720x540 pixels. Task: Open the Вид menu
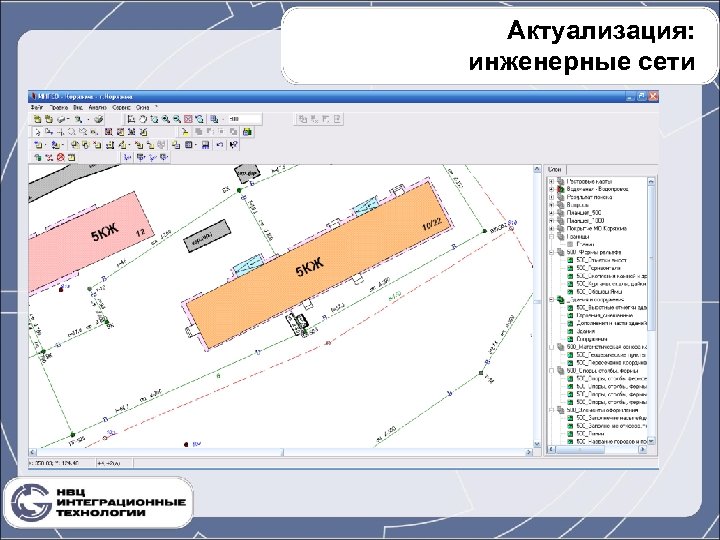click(78, 107)
